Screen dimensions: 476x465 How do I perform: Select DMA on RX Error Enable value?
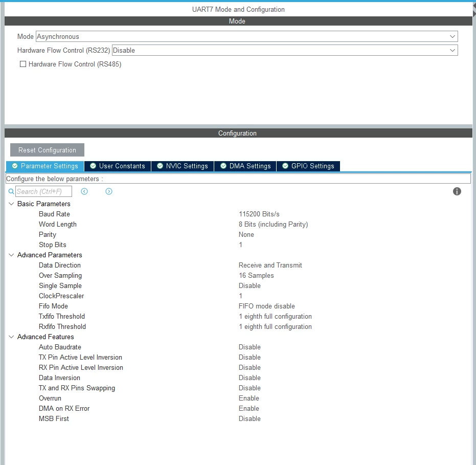click(x=249, y=409)
